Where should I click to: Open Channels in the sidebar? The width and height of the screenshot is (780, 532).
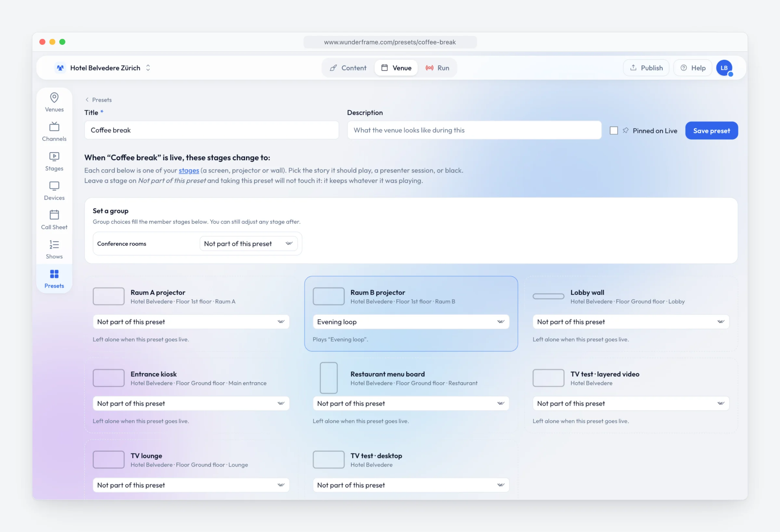click(x=54, y=132)
